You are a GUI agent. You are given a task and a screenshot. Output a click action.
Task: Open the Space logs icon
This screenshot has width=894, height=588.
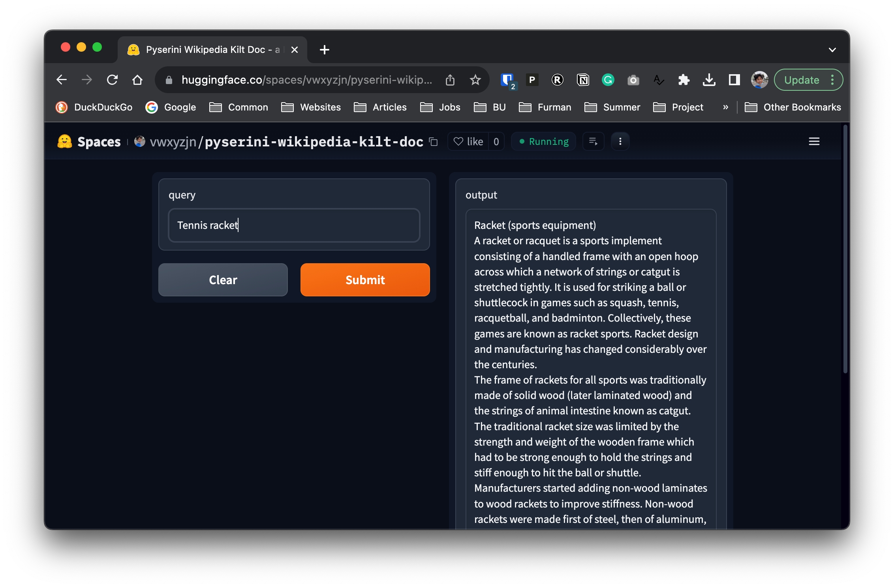(593, 142)
